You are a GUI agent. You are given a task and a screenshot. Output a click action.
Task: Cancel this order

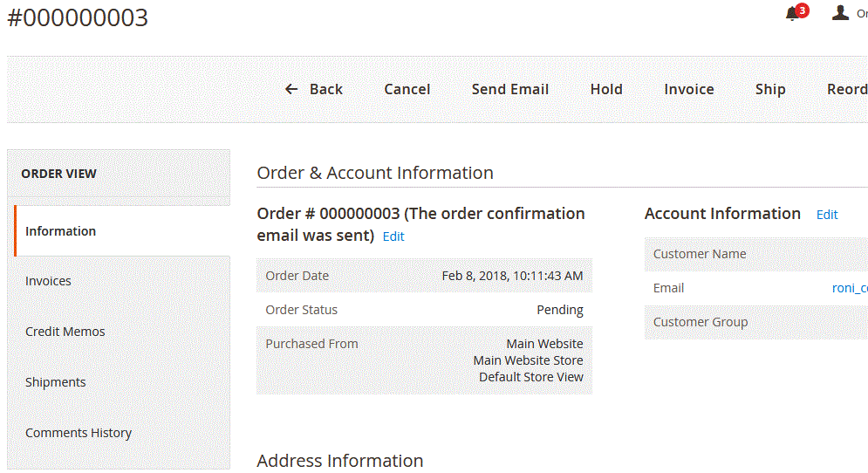(407, 89)
